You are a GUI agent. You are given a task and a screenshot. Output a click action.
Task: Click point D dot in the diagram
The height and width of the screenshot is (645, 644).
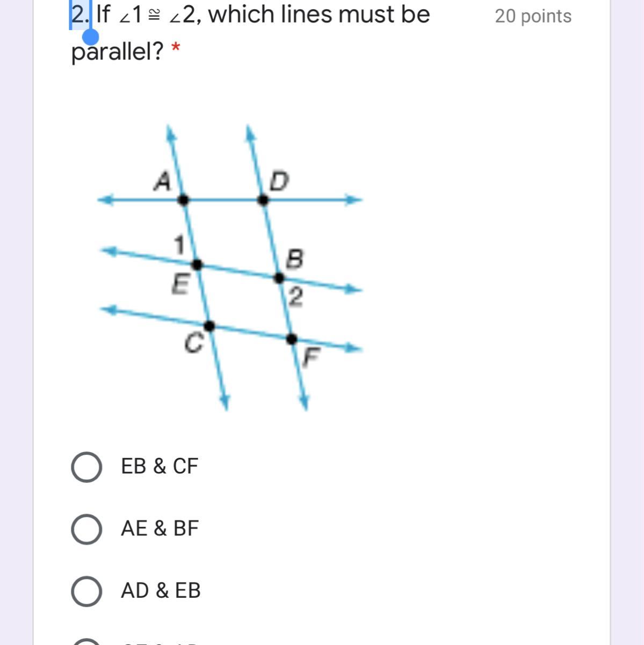click(x=263, y=200)
